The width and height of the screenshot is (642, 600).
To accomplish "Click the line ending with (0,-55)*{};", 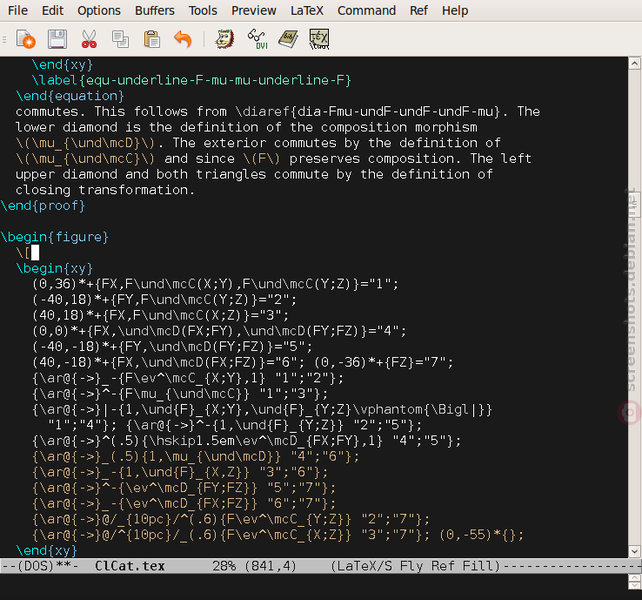I will pos(278,535).
